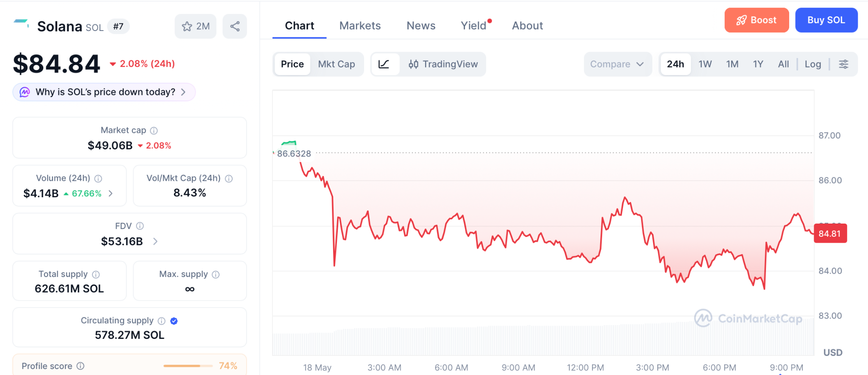Open the News tab
Image resolution: width=868 pixels, height=375 pixels.
[x=421, y=25]
